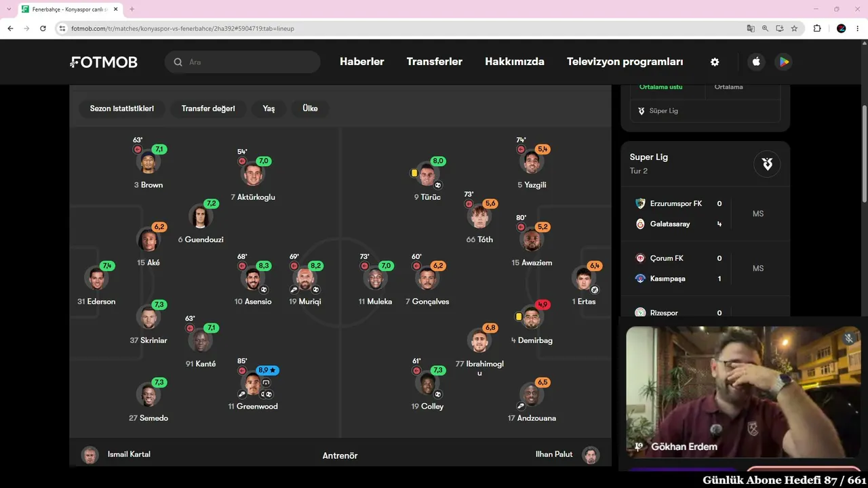This screenshot has height=488, width=868.
Task: Click player name 17 Andzouana
Action: pos(532,418)
